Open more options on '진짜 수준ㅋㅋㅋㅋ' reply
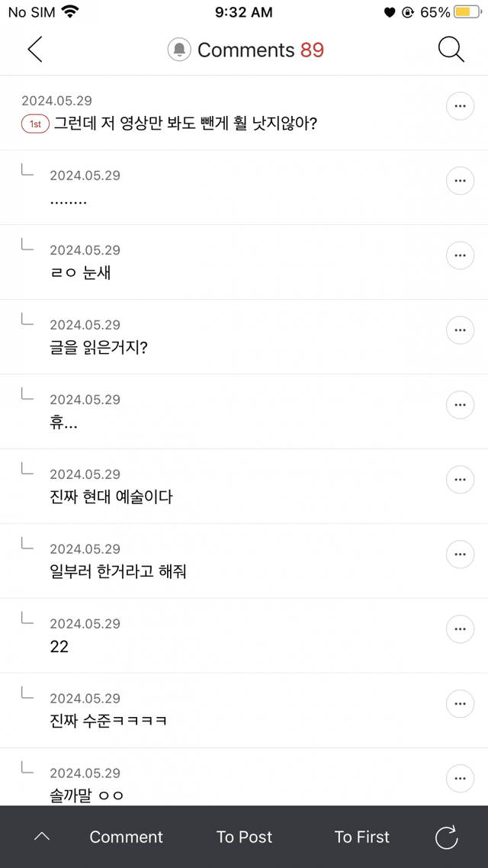Screen dimensions: 488x868 (x=459, y=704)
